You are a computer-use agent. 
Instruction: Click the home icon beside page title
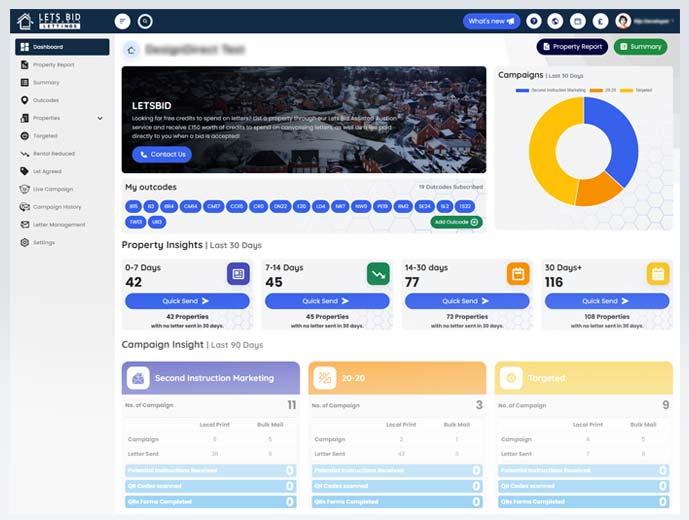click(131, 50)
